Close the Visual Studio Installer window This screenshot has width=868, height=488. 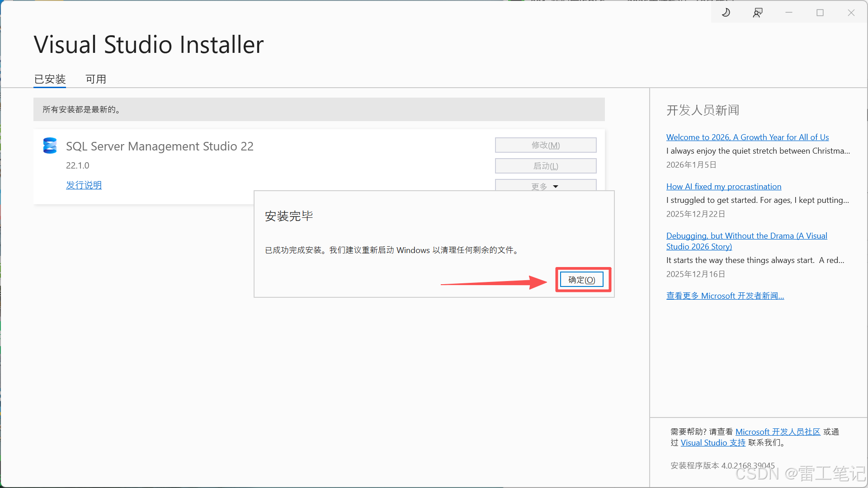click(x=851, y=13)
